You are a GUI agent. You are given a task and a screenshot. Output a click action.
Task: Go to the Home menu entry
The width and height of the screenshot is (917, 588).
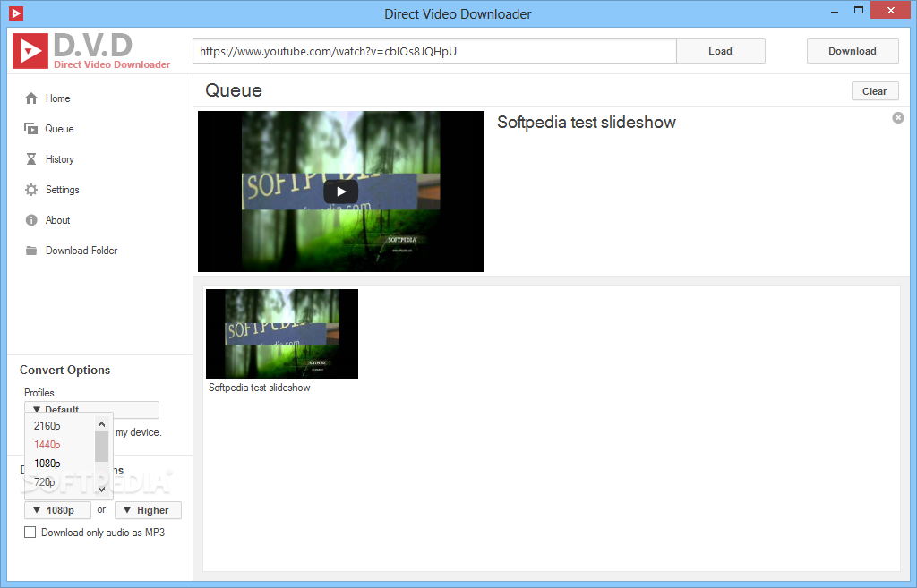pyautogui.click(x=58, y=98)
